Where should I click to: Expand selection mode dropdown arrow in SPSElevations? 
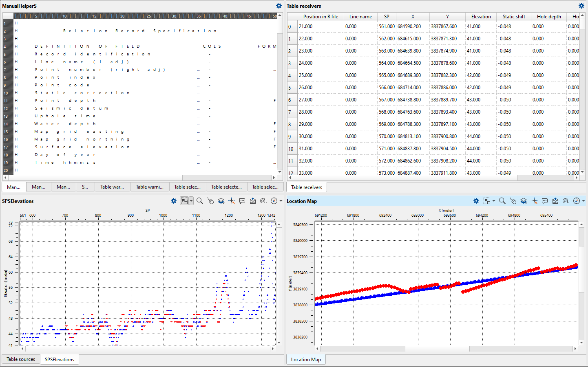(191, 201)
